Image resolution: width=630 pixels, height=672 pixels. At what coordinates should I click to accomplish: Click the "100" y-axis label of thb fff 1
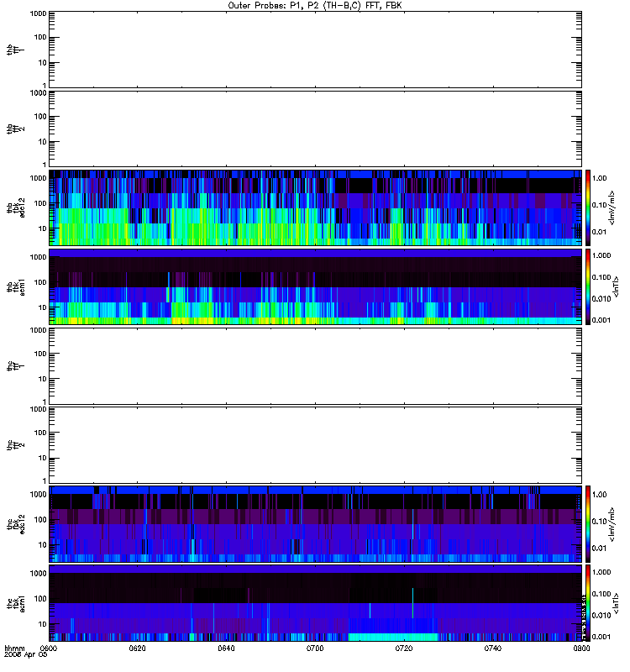(x=40, y=37)
